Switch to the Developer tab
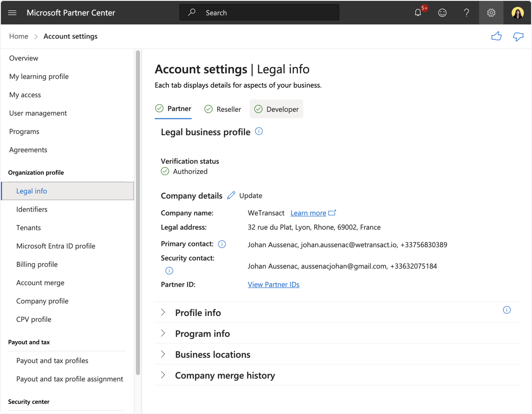Image resolution: width=532 pixels, height=414 pixels. point(276,109)
